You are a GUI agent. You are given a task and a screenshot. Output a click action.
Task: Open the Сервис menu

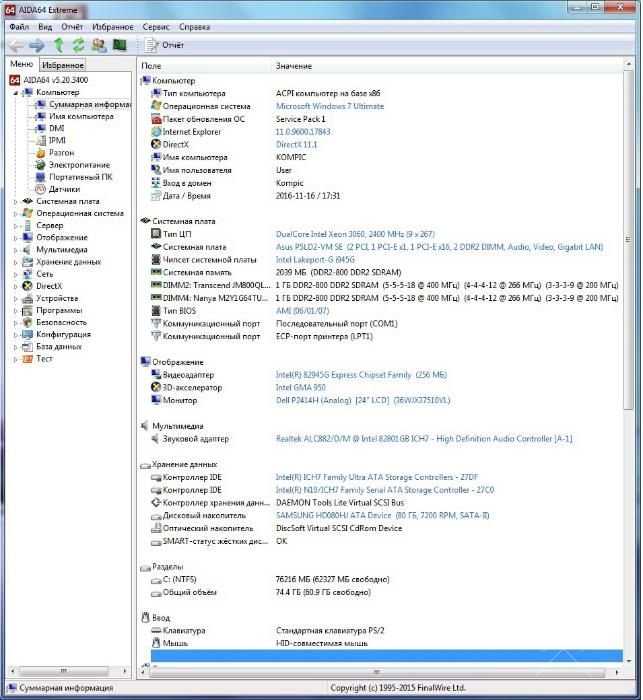click(156, 27)
